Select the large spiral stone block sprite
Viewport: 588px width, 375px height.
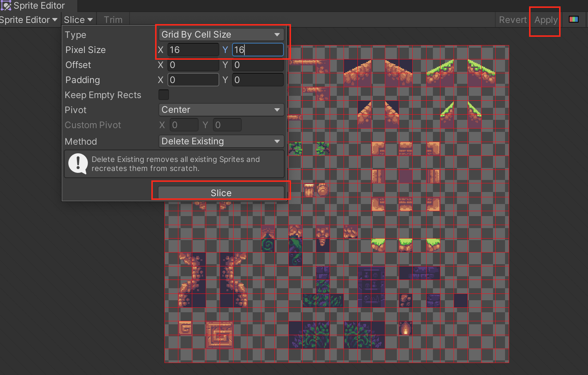pos(220,335)
